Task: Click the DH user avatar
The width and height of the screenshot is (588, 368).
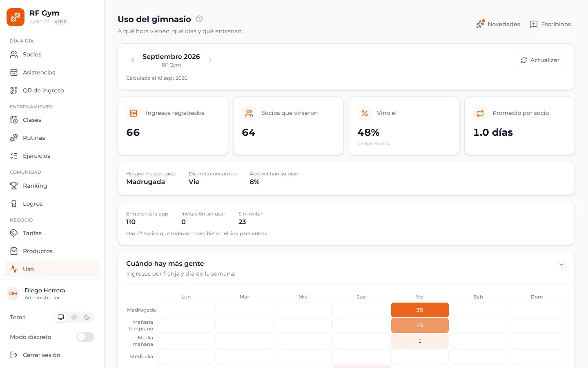Action: tap(13, 294)
